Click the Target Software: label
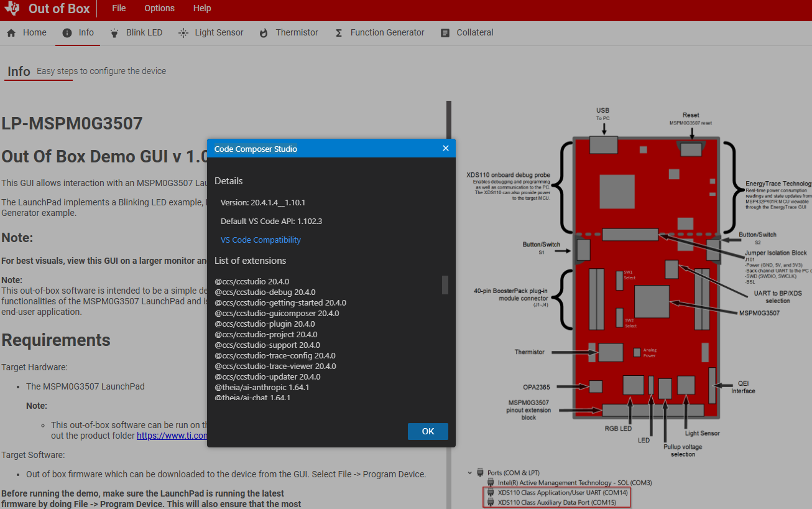 [x=33, y=455]
